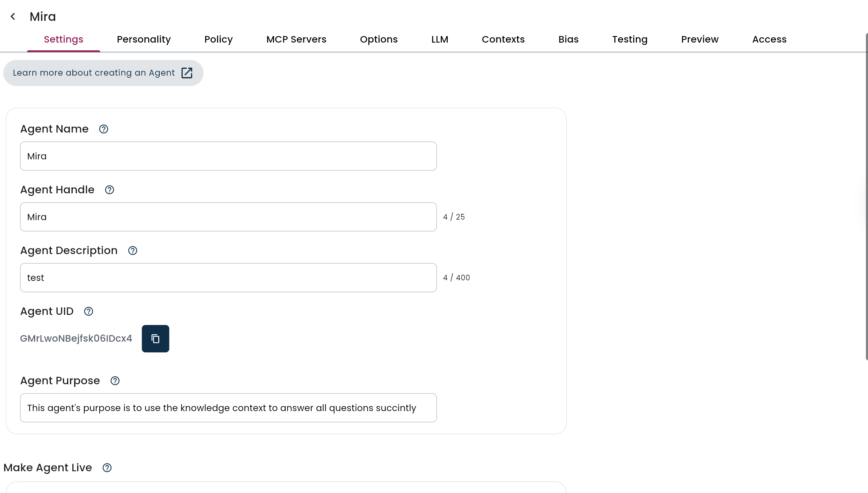
Task: Open the Bias tab
Action: (568, 39)
